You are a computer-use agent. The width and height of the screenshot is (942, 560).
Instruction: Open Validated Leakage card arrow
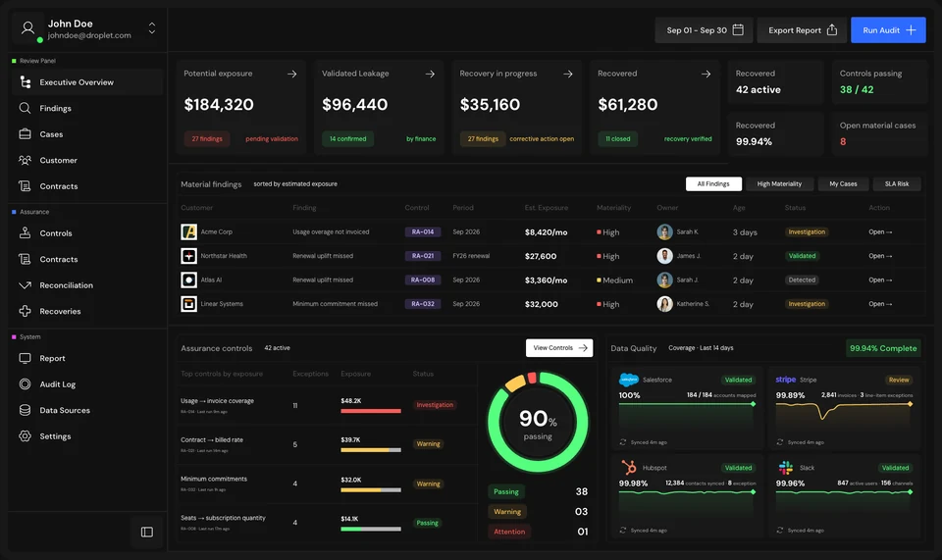pyautogui.click(x=430, y=74)
